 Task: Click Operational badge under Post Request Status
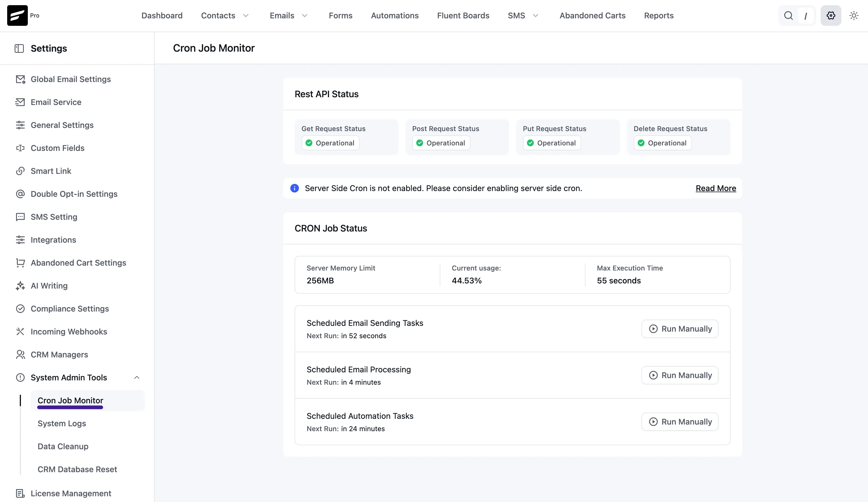coord(441,143)
